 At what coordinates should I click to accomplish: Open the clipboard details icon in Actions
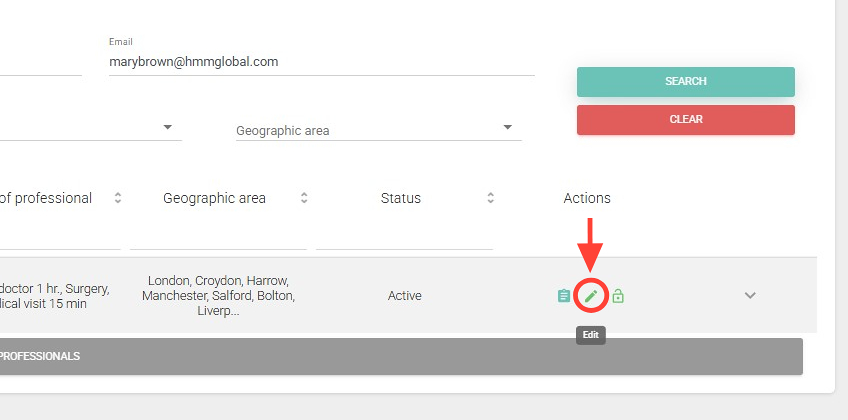(564, 296)
